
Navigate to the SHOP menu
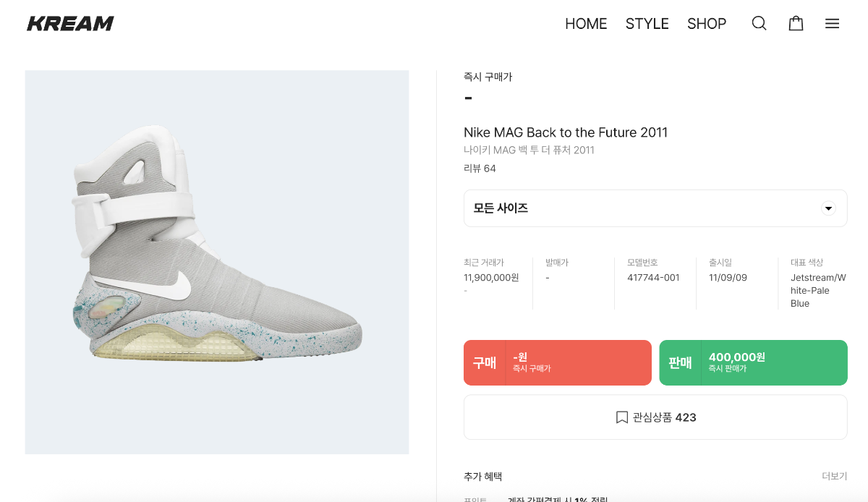[706, 23]
